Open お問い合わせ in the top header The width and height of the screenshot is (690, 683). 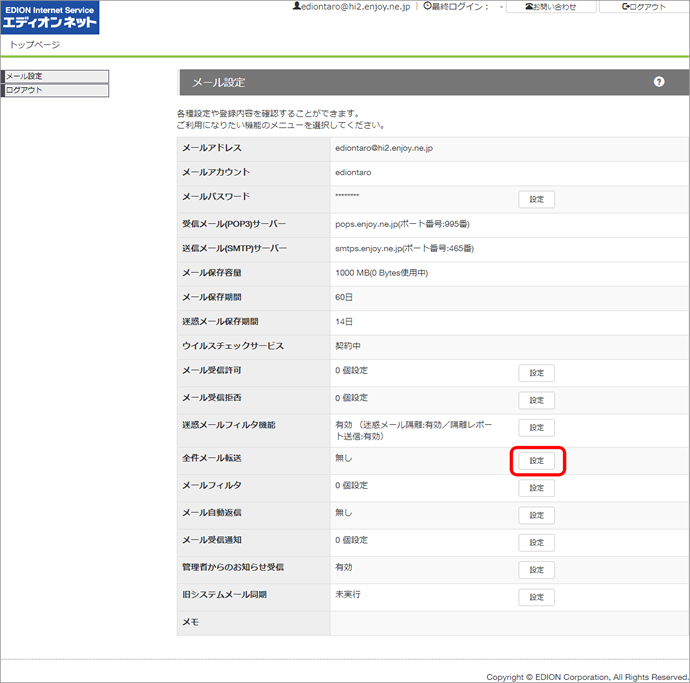[550, 7]
